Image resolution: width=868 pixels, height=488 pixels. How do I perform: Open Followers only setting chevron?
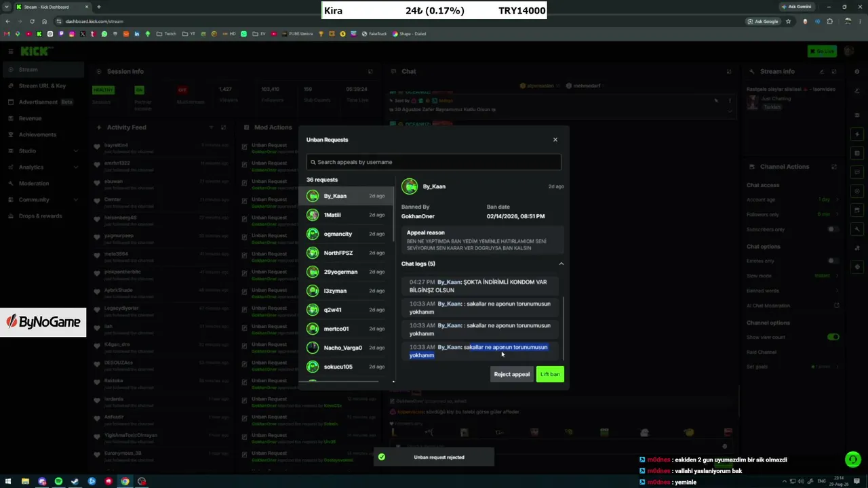tap(837, 215)
